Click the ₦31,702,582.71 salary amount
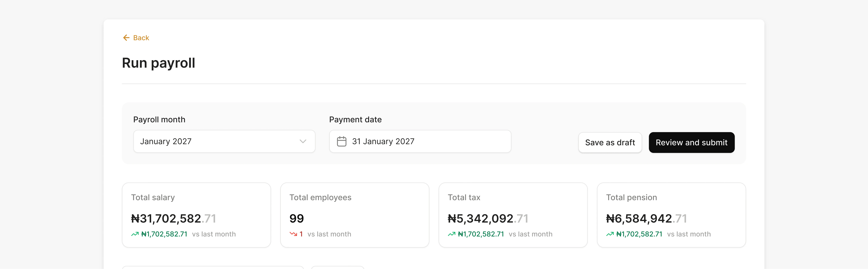This screenshot has width=868, height=269. click(173, 219)
